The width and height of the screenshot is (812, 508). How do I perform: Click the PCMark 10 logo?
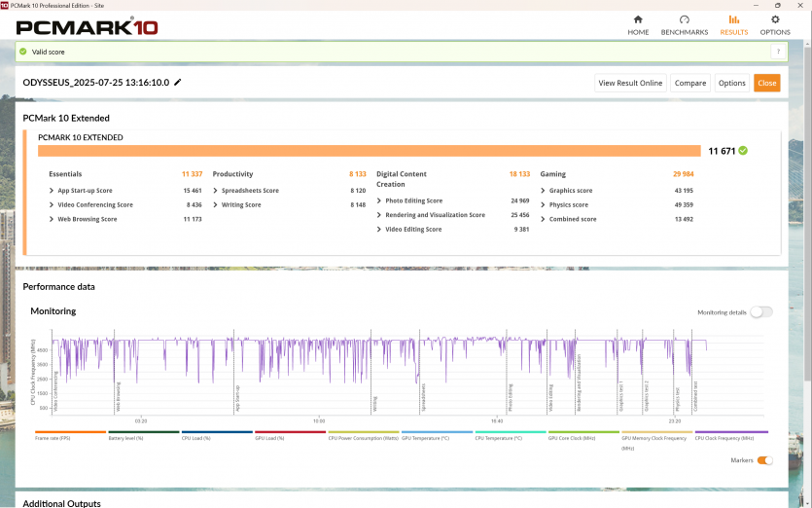coord(88,27)
